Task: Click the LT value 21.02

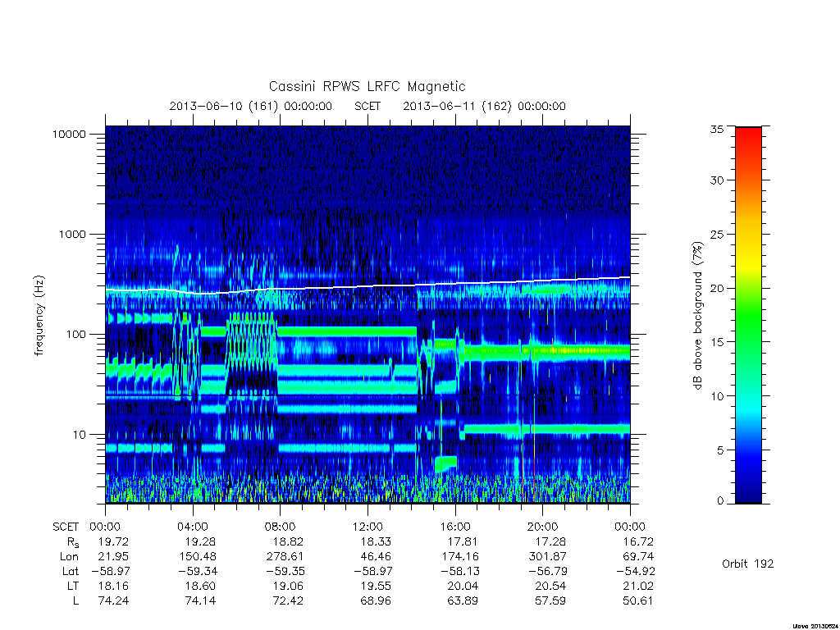Action: click(638, 586)
